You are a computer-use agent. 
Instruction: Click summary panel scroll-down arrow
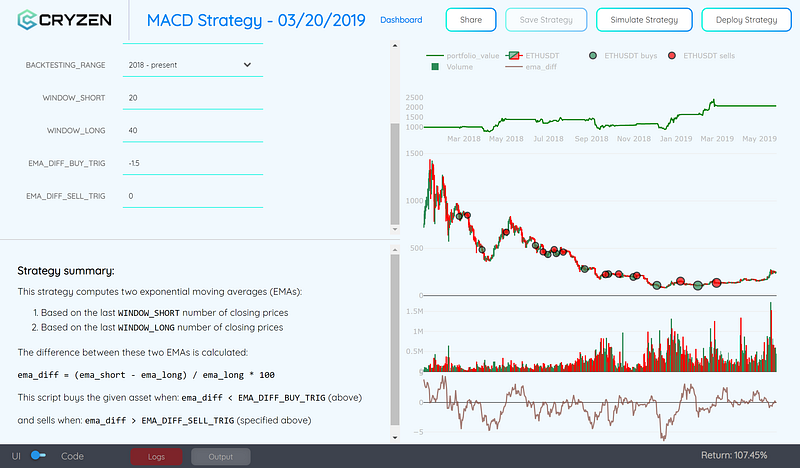395,437
